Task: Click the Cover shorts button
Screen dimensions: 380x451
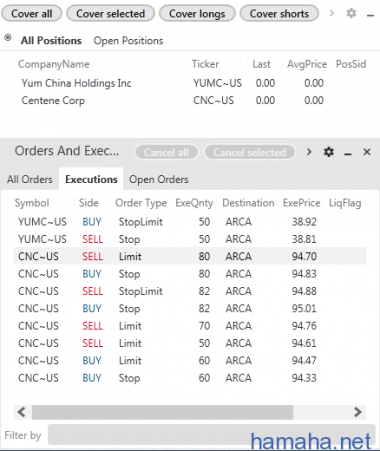Action: point(279,14)
